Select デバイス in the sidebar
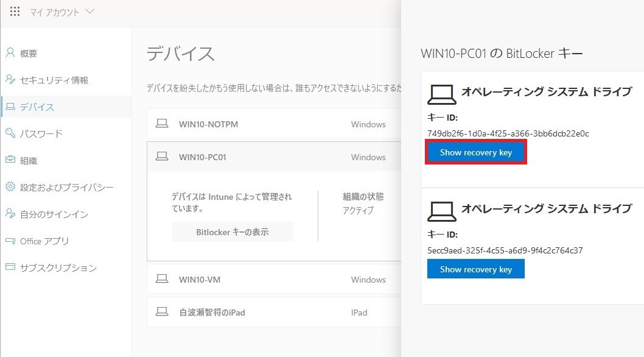 tap(66, 107)
